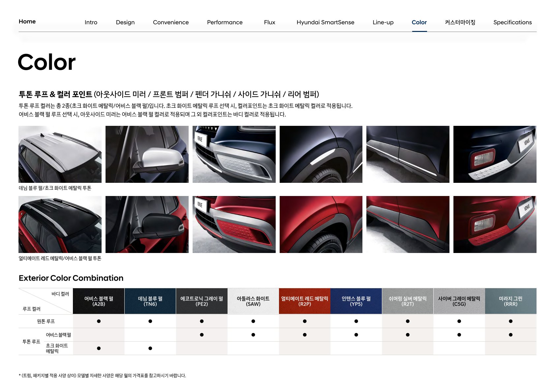Click the 어비스블랙펄 roof dot under 사이버 그레이 메탈릭
This screenshot has width=555, height=392.
459,335
